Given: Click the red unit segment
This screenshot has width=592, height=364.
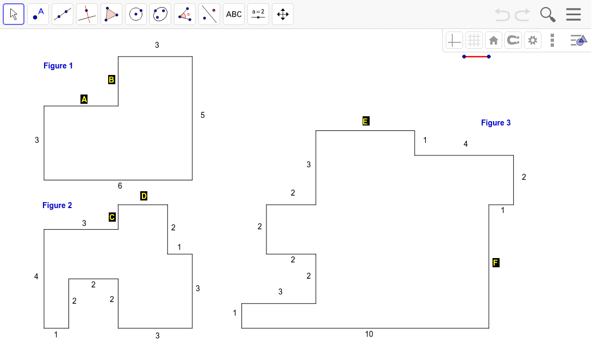Looking at the screenshot, I should (476, 57).
